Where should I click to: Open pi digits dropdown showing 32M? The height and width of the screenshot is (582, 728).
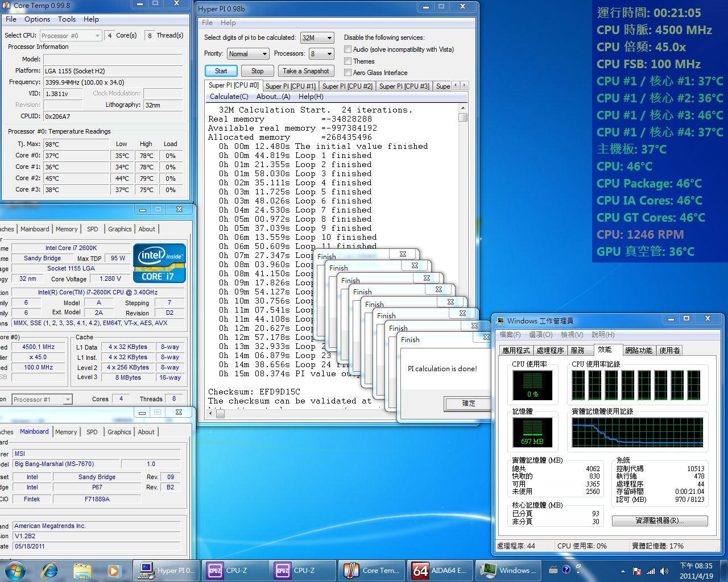[x=317, y=38]
